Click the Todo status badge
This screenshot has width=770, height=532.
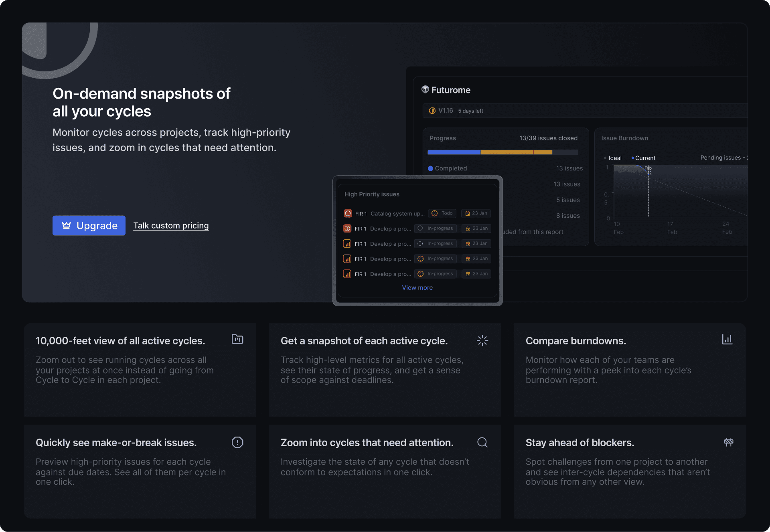(442, 213)
